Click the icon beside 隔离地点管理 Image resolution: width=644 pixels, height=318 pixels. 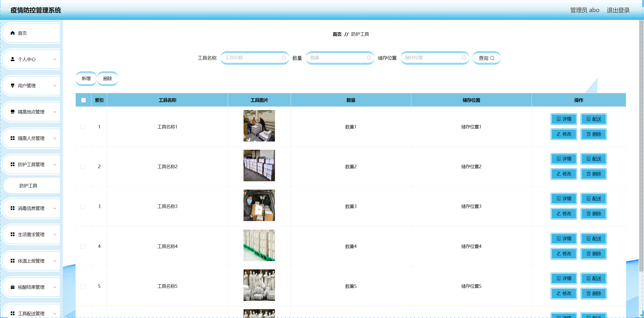(13, 112)
